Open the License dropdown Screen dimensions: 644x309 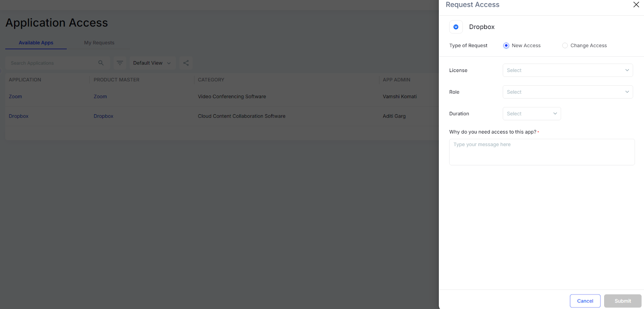(568, 70)
